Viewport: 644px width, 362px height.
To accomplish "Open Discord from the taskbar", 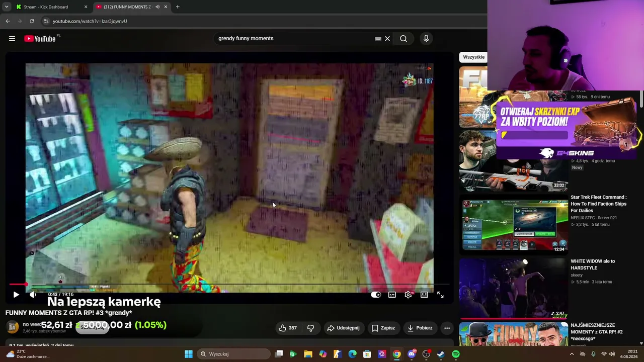I will [x=412, y=354].
